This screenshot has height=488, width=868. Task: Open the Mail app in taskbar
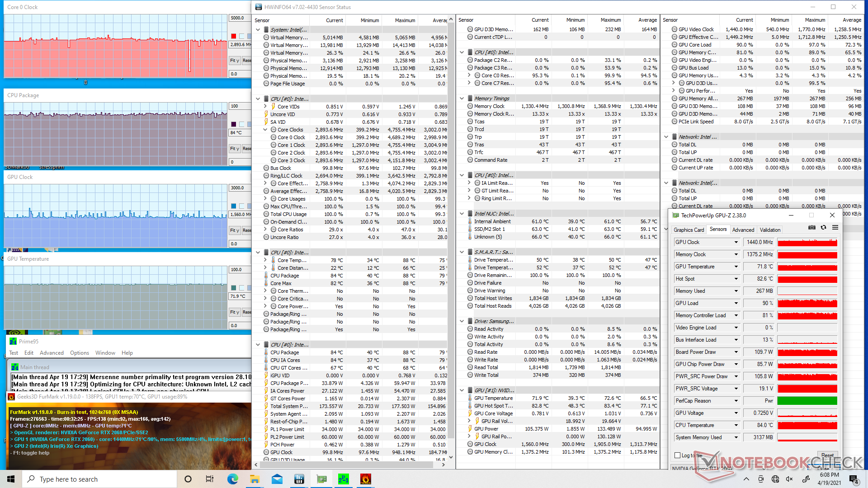[277, 479]
